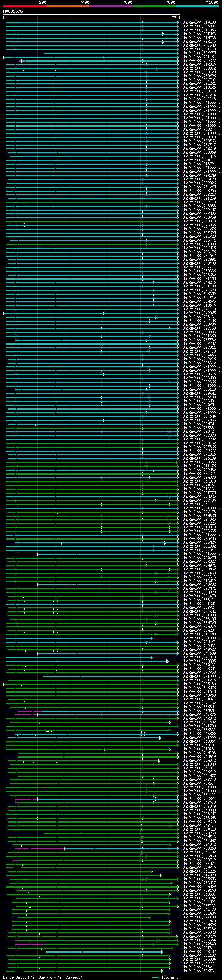Viewport: 222px width, 980px height.
Task: Click the white query bar spanning 1 to 513
Action: [92, 14]
